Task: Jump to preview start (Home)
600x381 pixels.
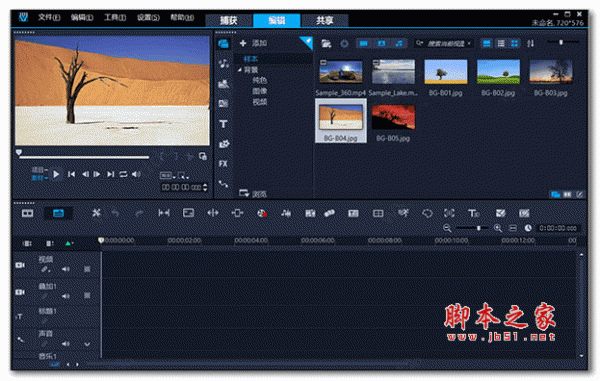Action: tap(71, 174)
